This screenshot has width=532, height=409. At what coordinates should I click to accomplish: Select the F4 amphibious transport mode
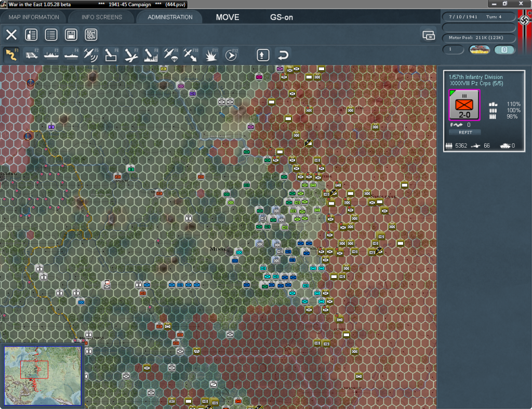coord(71,55)
